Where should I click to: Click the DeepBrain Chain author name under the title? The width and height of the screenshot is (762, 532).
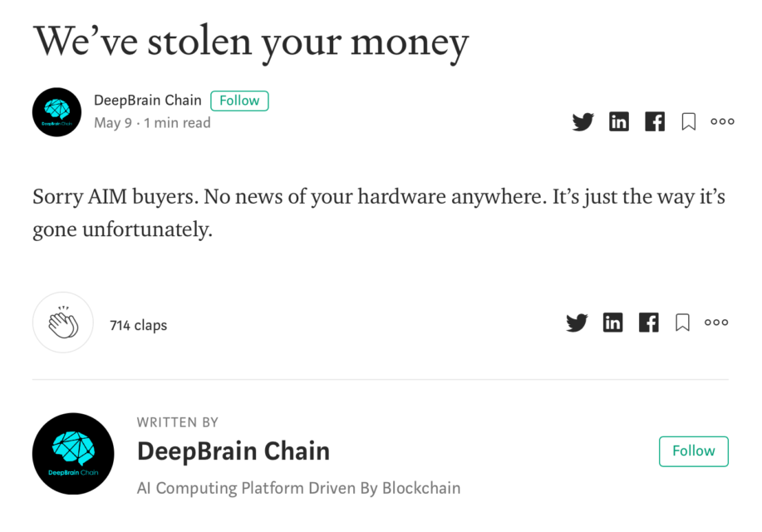pyautogui.click(x=147, y=101)
